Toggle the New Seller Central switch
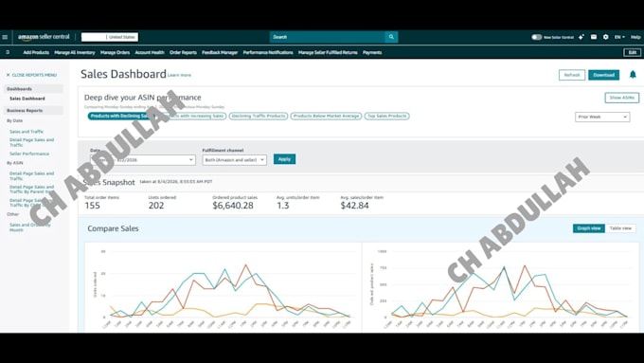This screenshot has width=644, height=363. (536, 37)
